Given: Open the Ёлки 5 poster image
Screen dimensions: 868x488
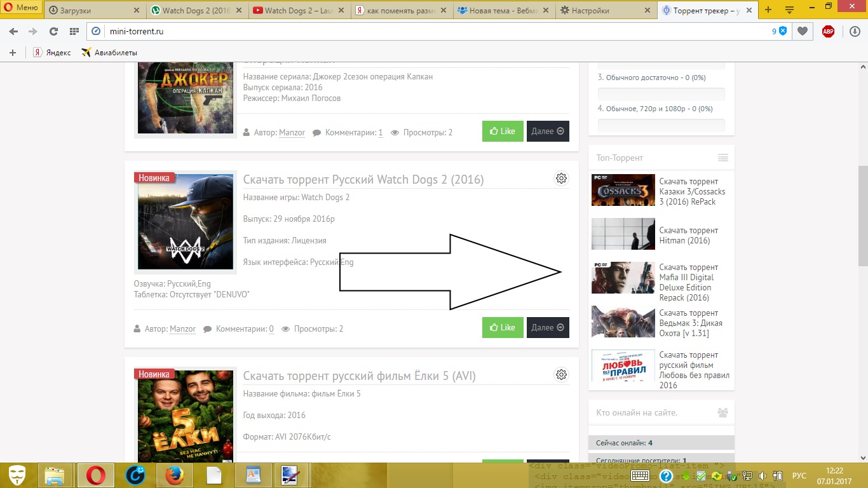Looking at the screenshot, I should coord(186,416).
